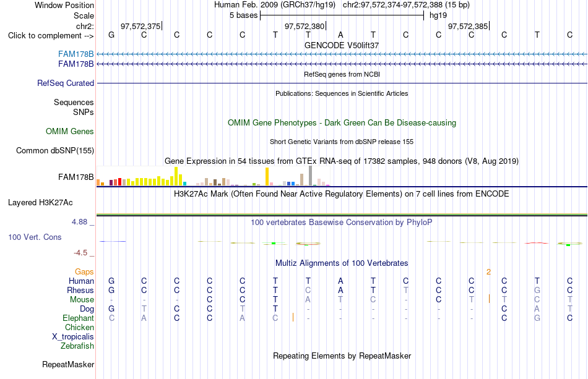Click the Sequences track label
The width and height of the screenshot is (588, 379).
coord(74,102)
